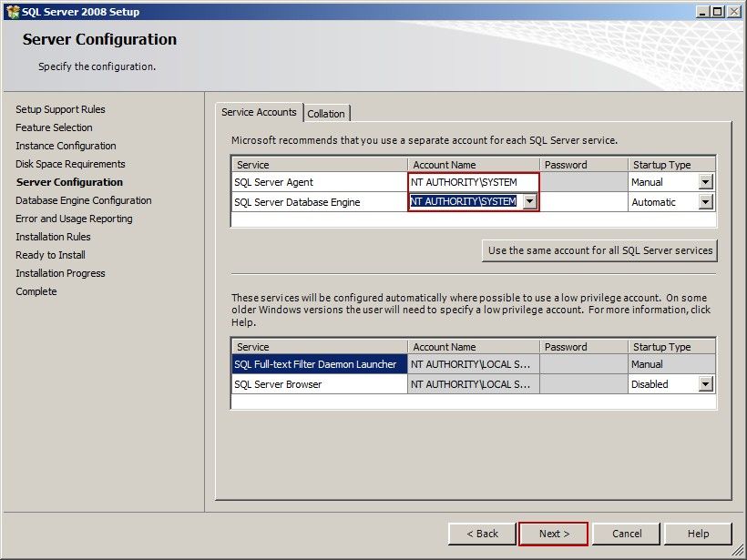
Task: Click Password header in top table
Action: click(x=584, y=165)
